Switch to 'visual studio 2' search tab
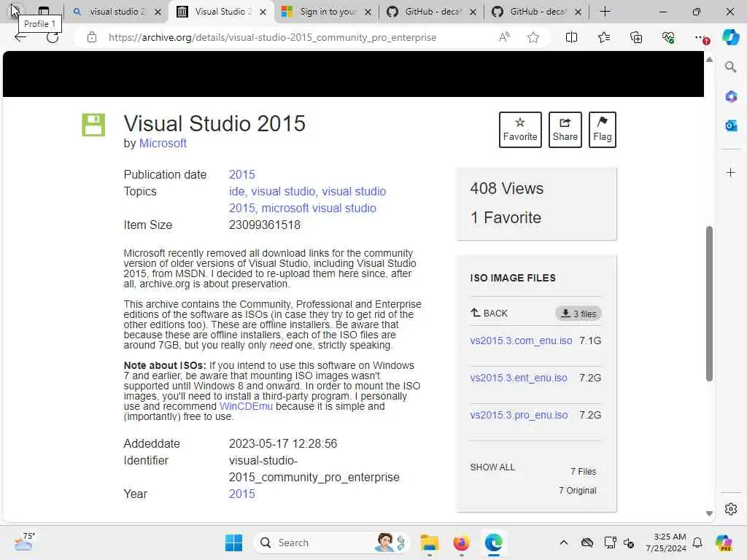The width and height of the screenshot is (747, 560). tap(117, 12)
